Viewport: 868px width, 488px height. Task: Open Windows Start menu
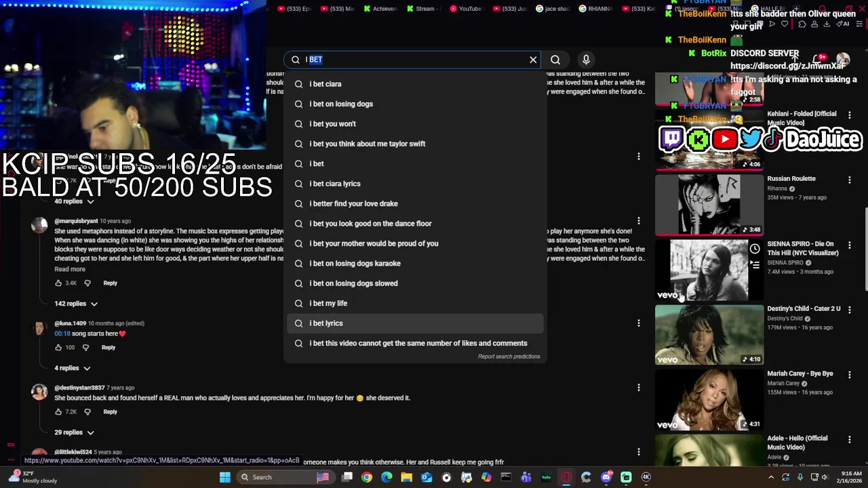225,477
